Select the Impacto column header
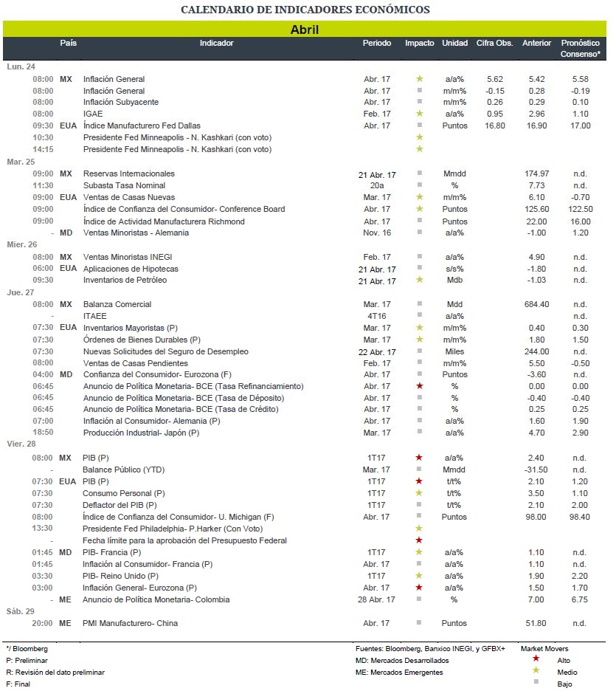Screen dimensions: 616x691 420,43
